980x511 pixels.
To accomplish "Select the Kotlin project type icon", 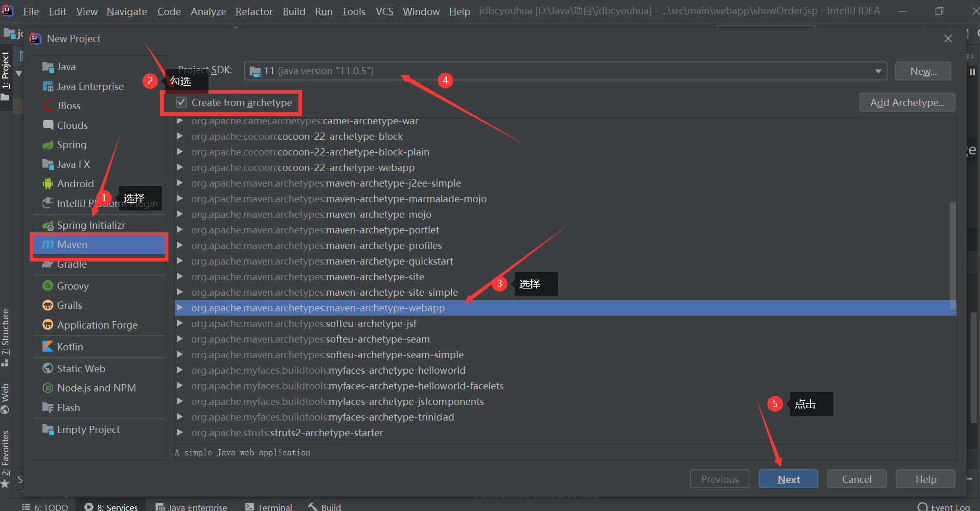I will [48, 347].
